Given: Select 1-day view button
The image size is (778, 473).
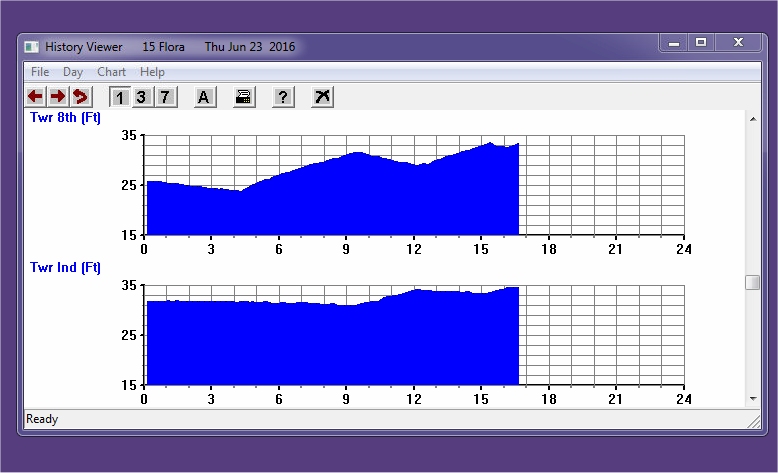Looking at the screenshot, I should coord(120,97).
